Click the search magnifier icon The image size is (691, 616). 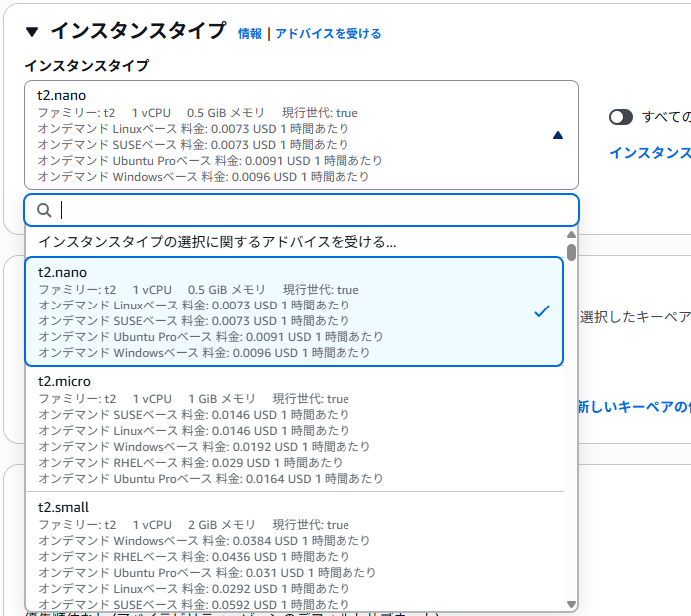(44, 210)
